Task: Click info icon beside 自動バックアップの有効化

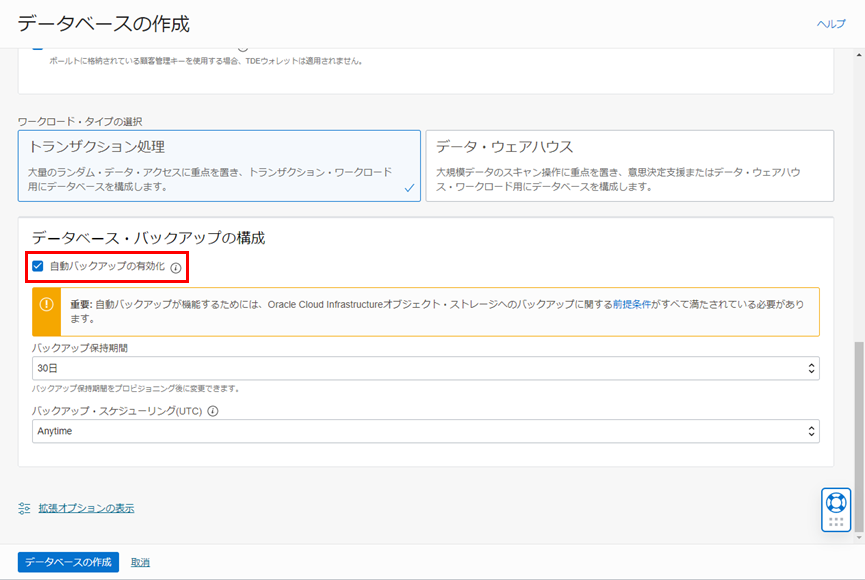Action: [x=176, y=268]
